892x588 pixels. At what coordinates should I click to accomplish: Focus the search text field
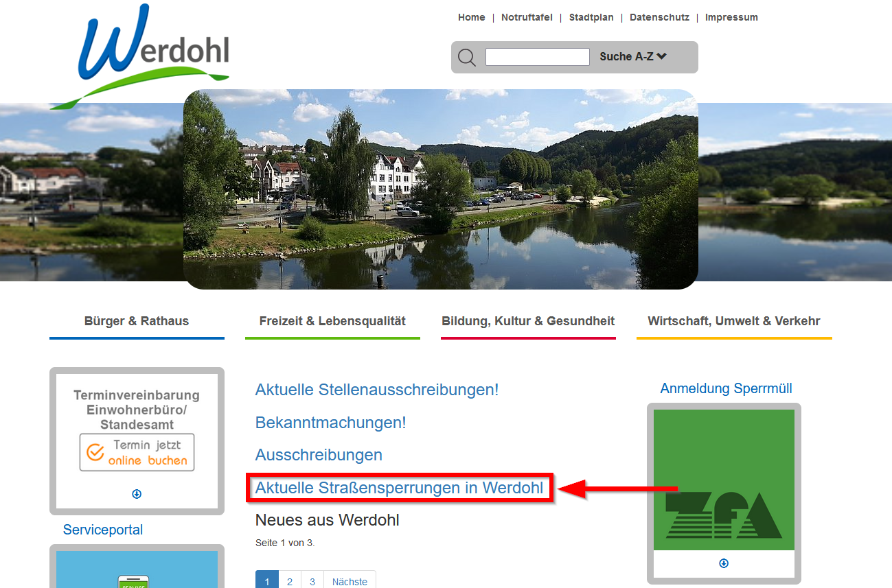[x=538, y=57]
